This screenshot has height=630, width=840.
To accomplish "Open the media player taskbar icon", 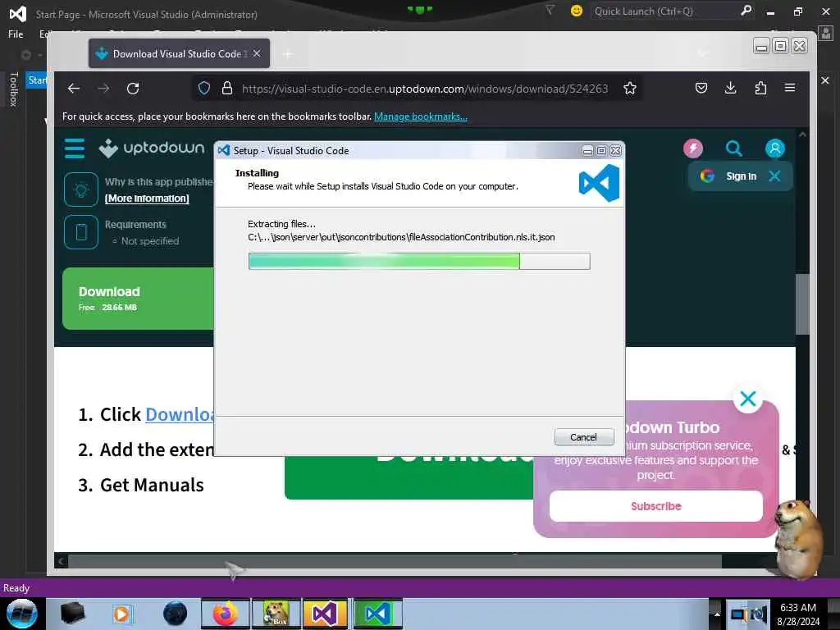I will 123,614.
